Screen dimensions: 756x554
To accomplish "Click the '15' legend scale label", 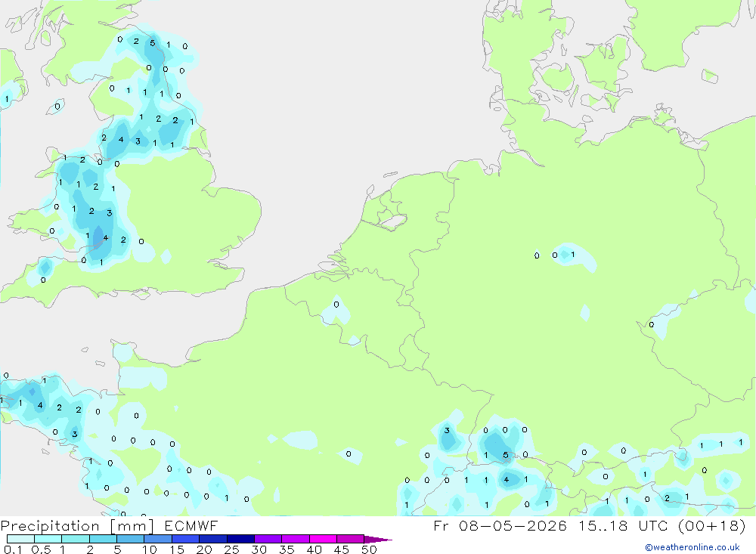I will tap(177, 549).
